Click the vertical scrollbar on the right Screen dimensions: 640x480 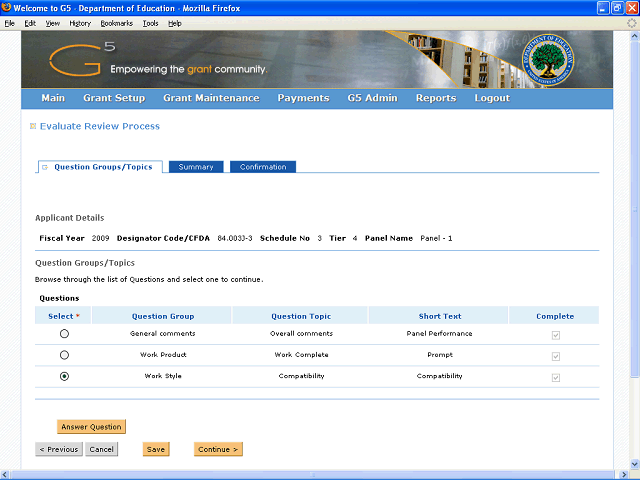click(x=634, y=250)
